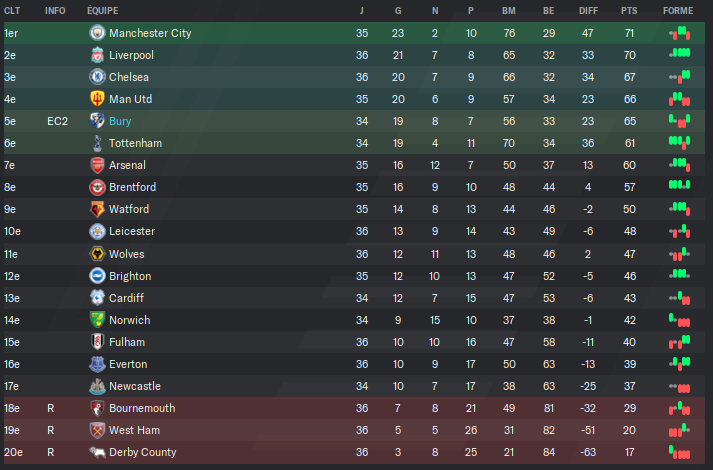Screen dimensions: 713x470
Task: Click the Man Utd crest icon
Action: pyautogui.click(x=97, y=99)
